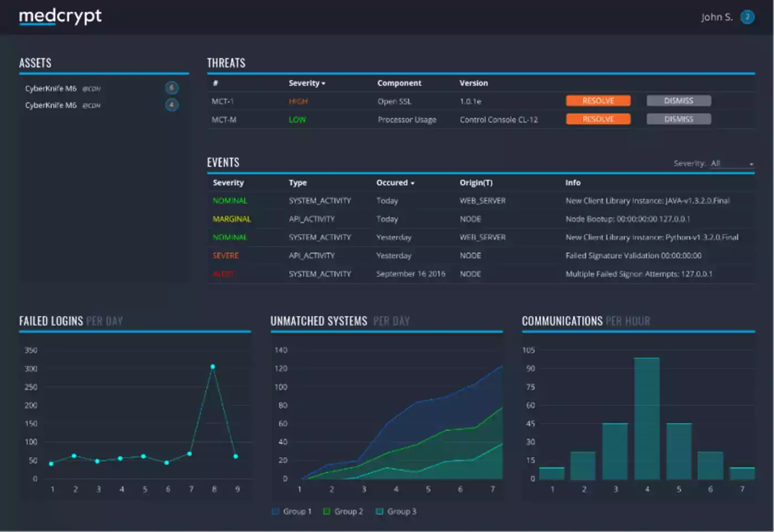Resolve the MCT-1 Open SSL threat
Image resolution: width=774 pixels, height=532 pixels.
(x=598, y=101)
